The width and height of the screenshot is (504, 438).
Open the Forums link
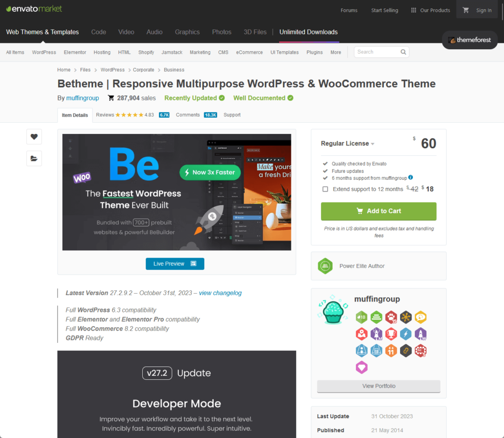(349, 10)
